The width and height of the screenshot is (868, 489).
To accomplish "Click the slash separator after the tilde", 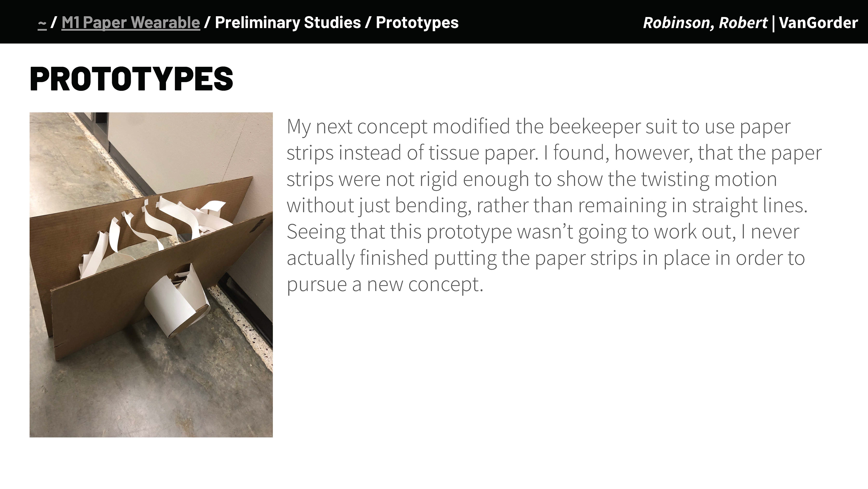I will [54, 23].
